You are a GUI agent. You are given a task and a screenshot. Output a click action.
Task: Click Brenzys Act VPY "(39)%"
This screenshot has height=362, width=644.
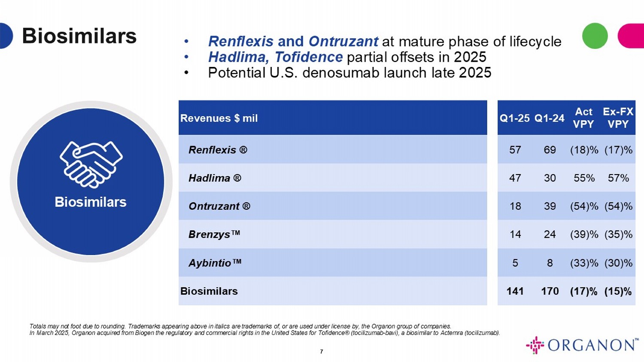click(x=584, y=235)
